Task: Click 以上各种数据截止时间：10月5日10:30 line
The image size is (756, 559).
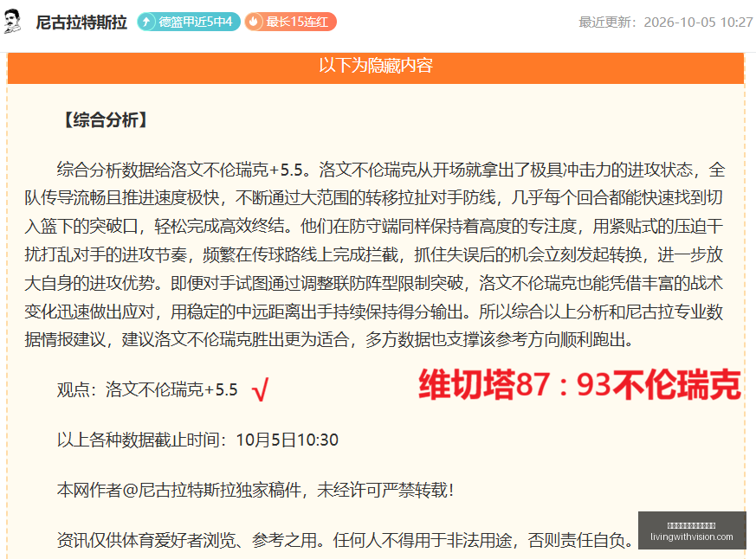Action: coord(197,440)
